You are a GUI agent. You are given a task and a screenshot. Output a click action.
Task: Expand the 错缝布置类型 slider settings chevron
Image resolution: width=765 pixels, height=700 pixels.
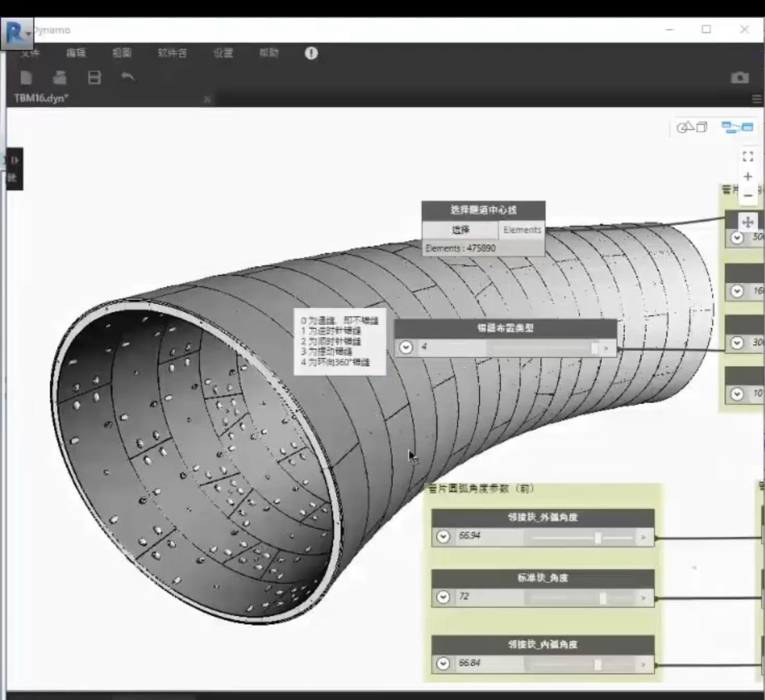click(x=406, y=347)
